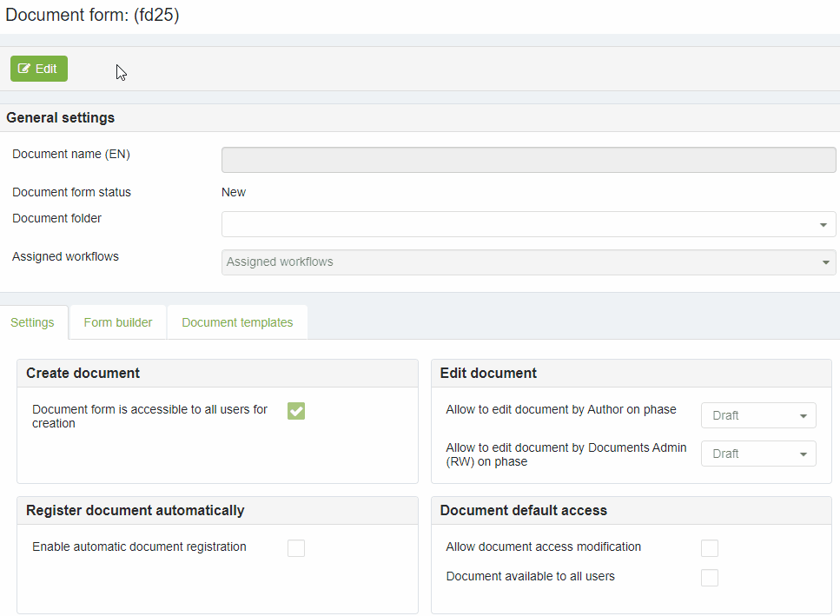Uncheck form accessible to all users checkbox
The image size is (840, 616).
[x=296, y=411]
